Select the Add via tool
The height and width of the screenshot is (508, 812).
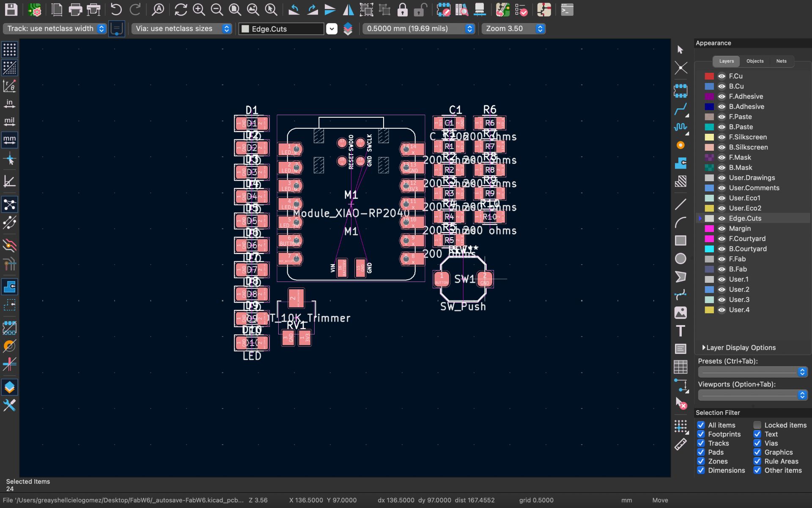pyautogui.click(x=680, y=145)
